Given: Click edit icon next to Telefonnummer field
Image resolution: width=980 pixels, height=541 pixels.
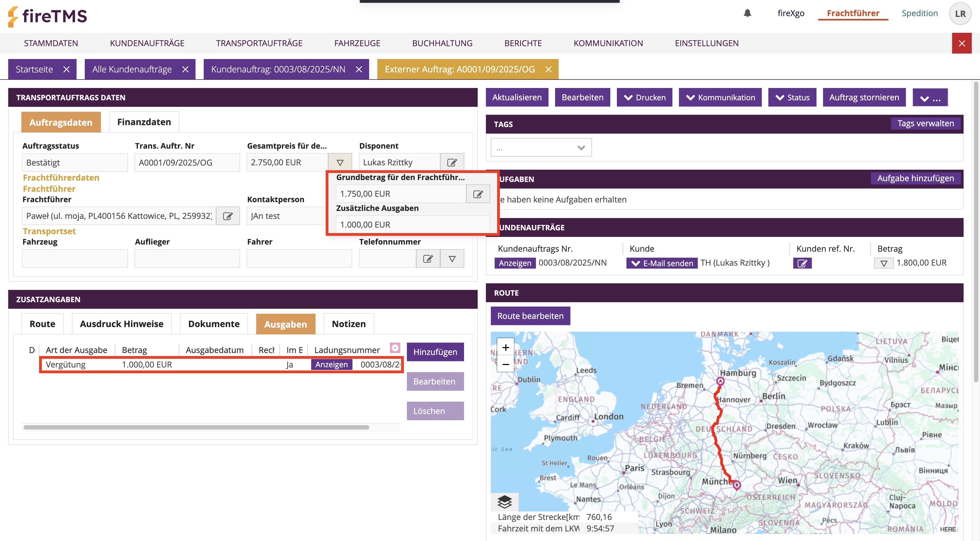Looking at the screenshot, I should pyautogui.click(x=428, y=259).
